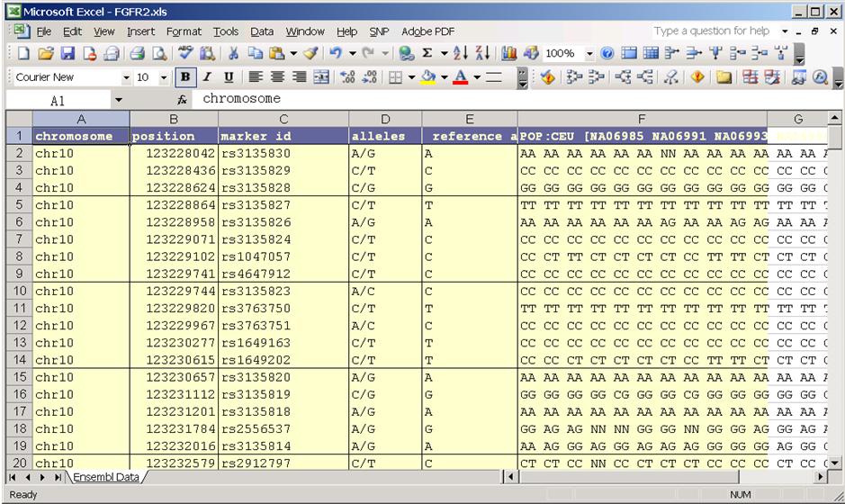Viewport: 845px width, 504px height.
Task: Open the Fill Color paint bucket
Action: pos(427,77)
